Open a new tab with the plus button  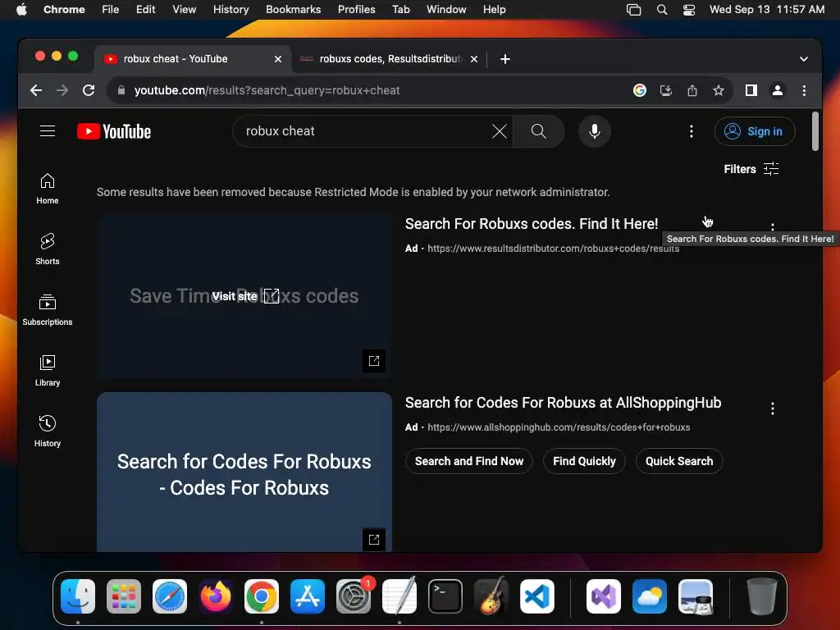[x=505, y=59]
